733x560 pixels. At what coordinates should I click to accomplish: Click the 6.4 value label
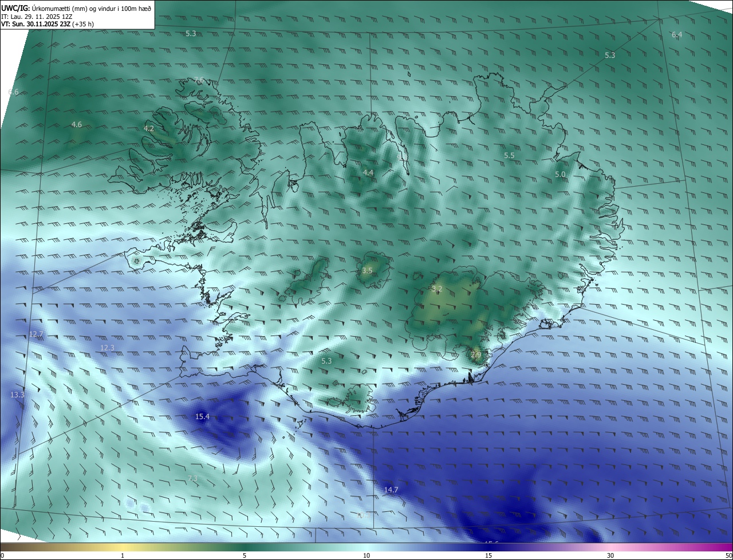pos(677,35)
